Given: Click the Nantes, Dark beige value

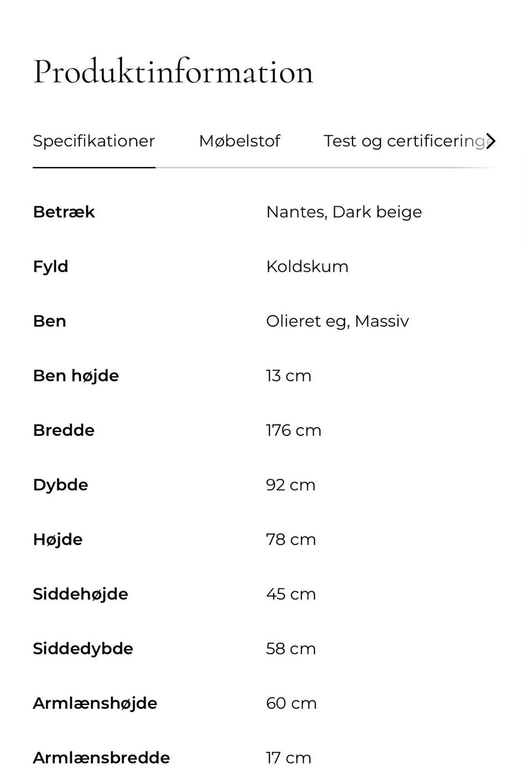Looking at the screenshot, I should tap(344, 212).
